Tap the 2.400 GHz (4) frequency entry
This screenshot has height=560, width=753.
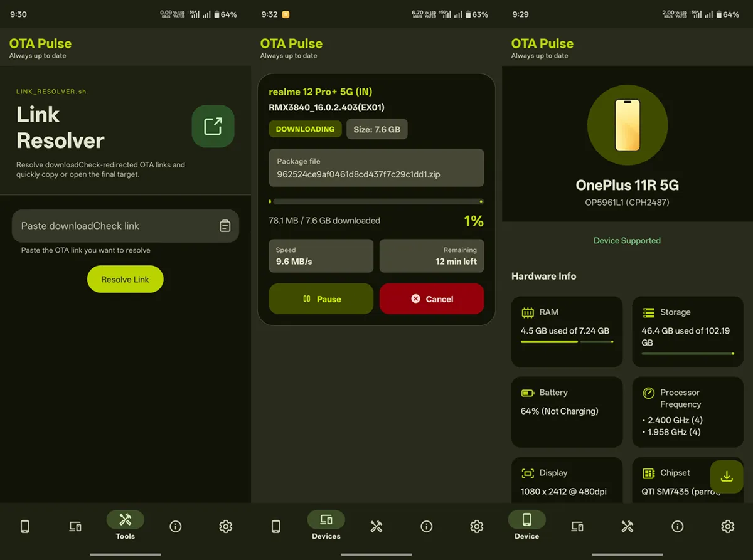click(672, 420)
